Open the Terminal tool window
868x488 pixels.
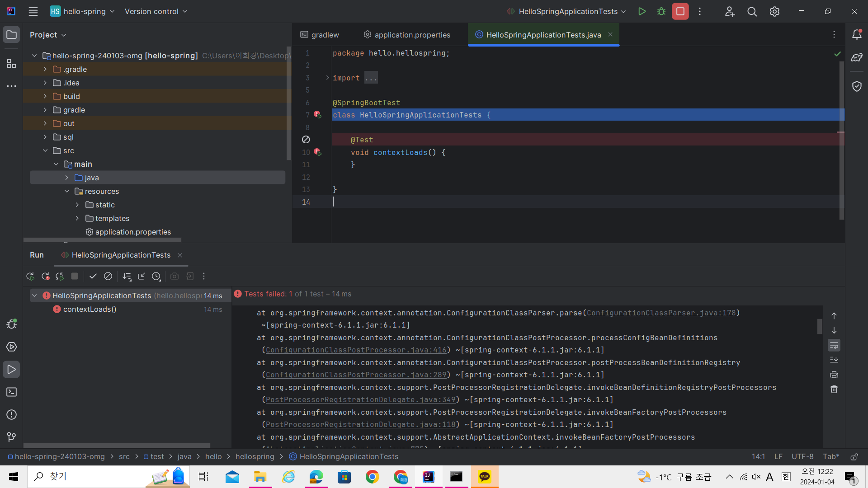click(12, 392)
